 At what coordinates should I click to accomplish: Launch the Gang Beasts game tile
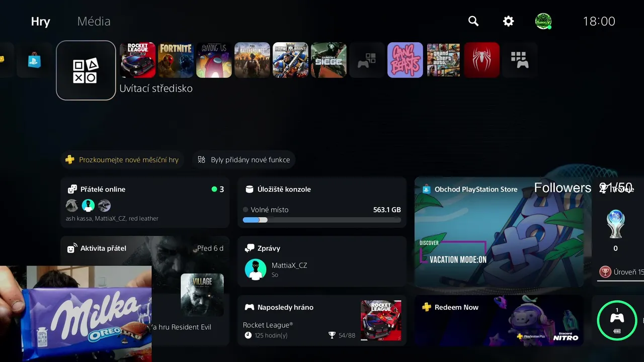(x=406, y=60)
